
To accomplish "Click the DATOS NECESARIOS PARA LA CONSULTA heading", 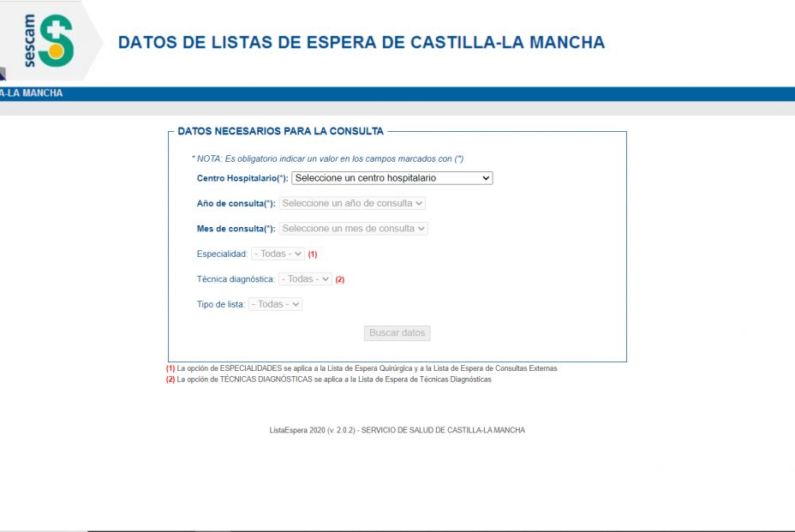I will click(x=280, y=131).
